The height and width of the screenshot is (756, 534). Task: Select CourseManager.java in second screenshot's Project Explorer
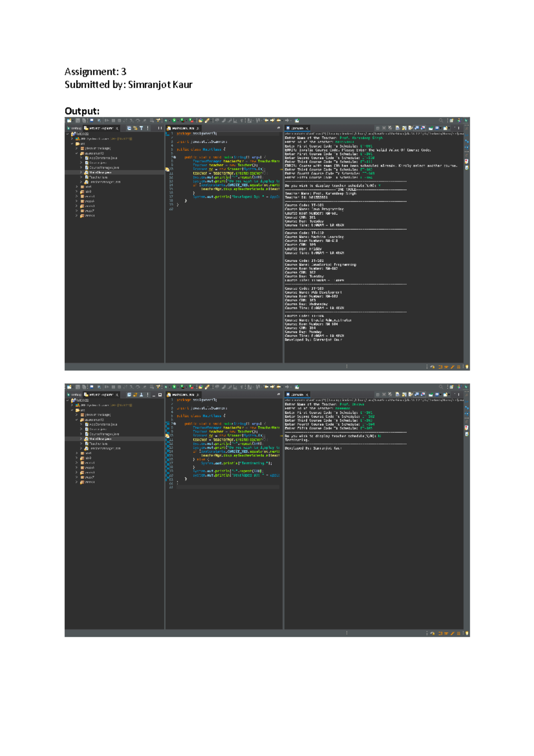(x=104, y=434)
